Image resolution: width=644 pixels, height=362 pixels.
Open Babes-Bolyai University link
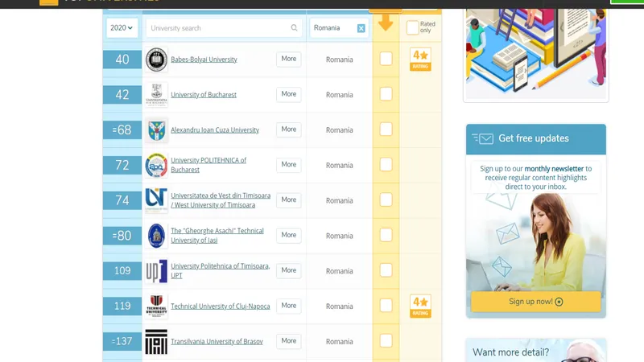(x=204, y=60)
